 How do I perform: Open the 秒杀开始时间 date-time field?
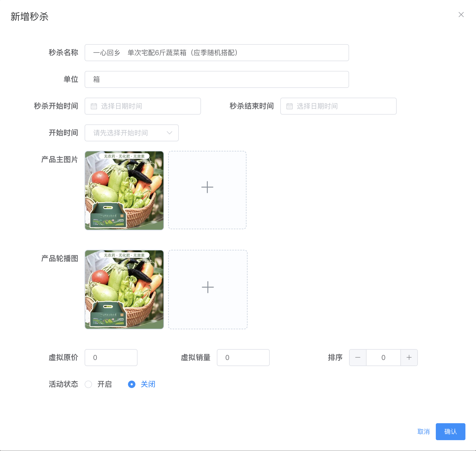(x=143, y=106)
